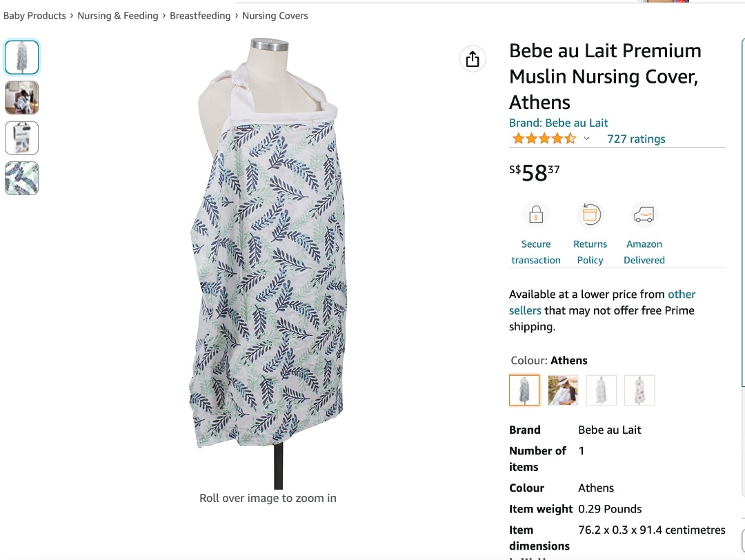The image size is (745, 560).
Task: Open the Nursing & Feeding breadcrumb
Action: click(x=117, y=15)
